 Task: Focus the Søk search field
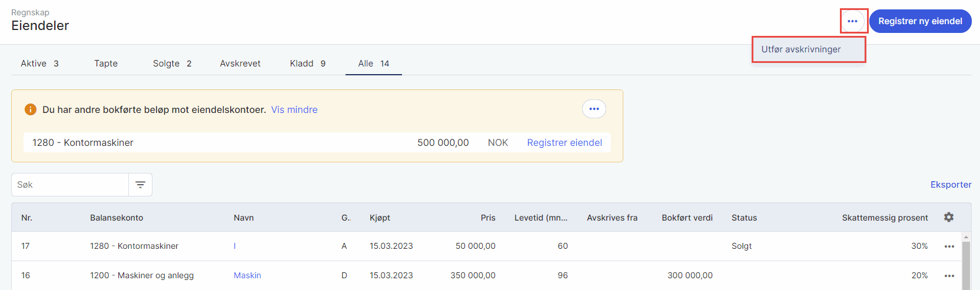pos(71,185)
